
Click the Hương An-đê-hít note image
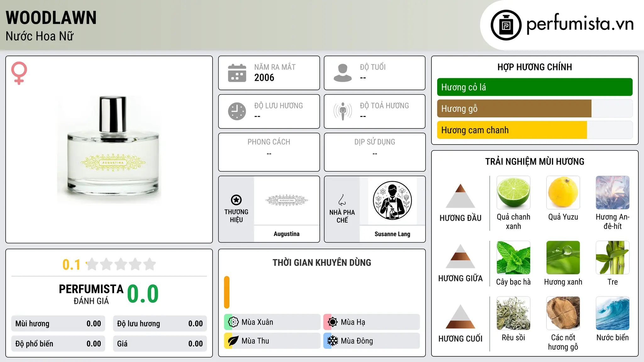pos(613,193)
